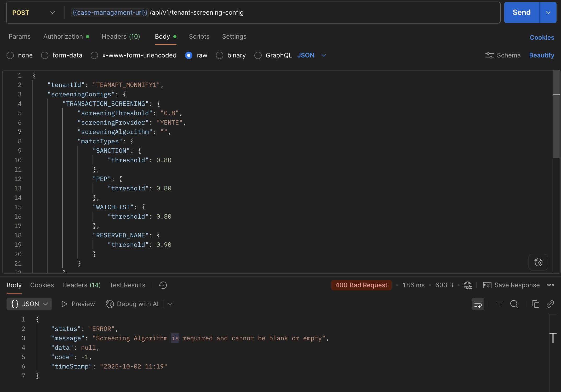The height and width of the screenshot is (392, 561).
Task: Click the copy response link icon
Action: tap(550, 304)
